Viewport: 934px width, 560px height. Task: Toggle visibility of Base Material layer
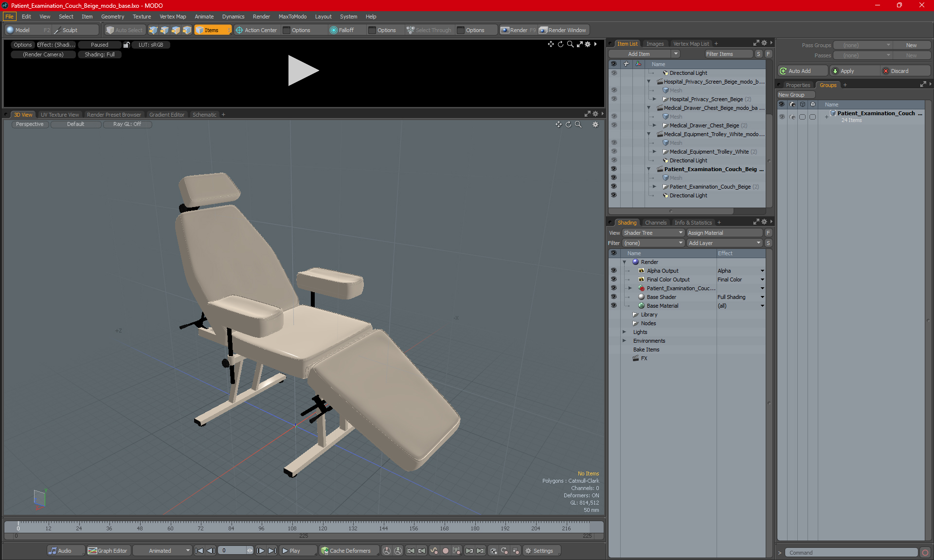(x=613, y=306)
